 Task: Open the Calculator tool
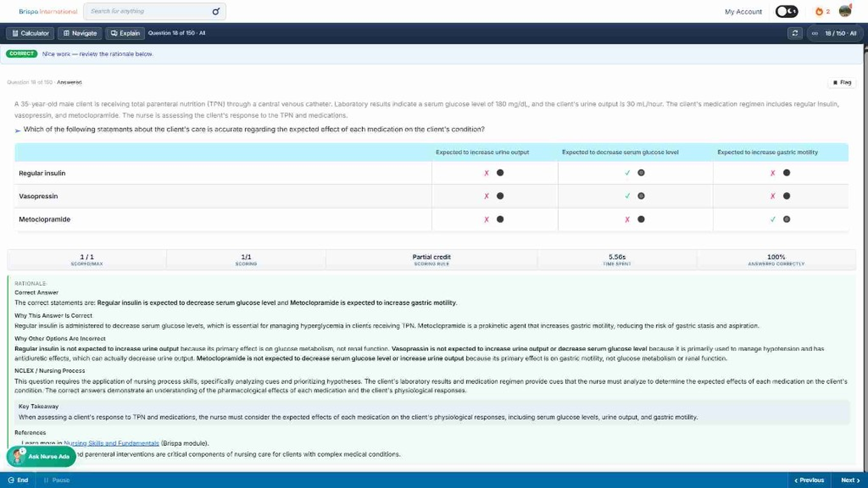(x=30, y=33)
